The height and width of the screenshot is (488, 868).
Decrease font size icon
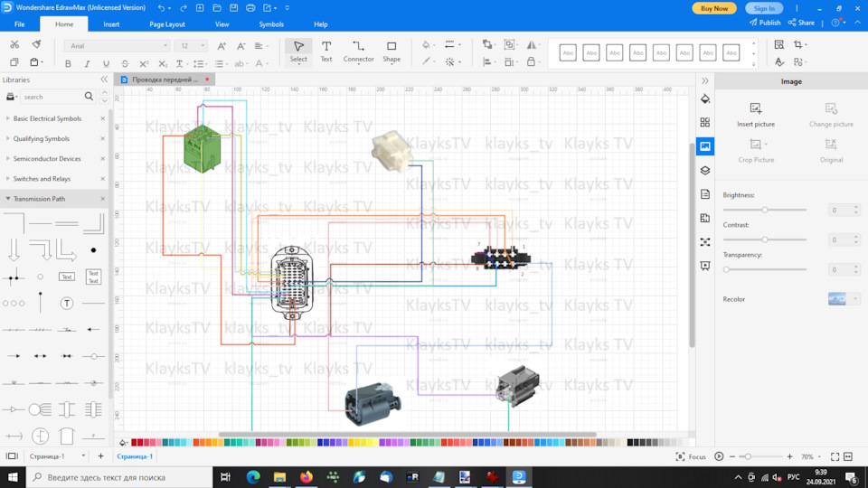click(241, 46)
